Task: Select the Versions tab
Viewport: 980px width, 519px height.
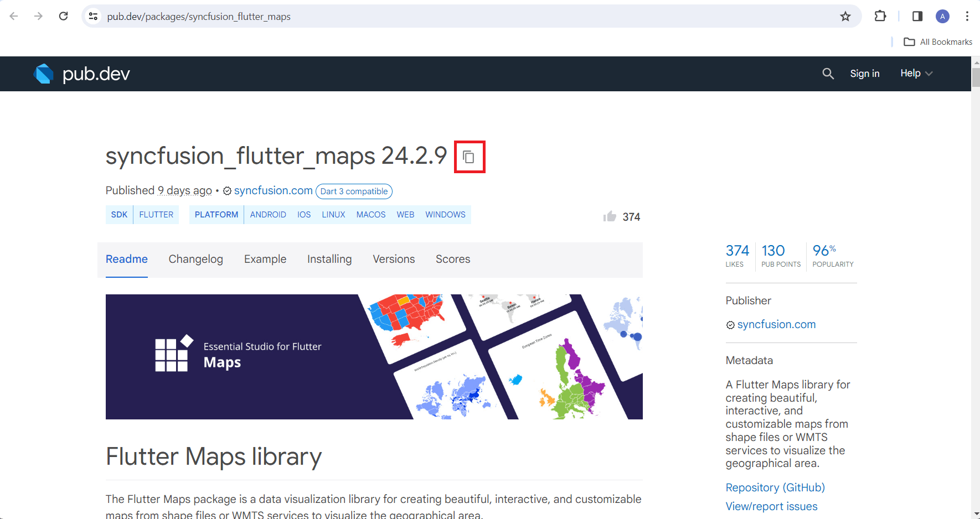Action: 394,259
